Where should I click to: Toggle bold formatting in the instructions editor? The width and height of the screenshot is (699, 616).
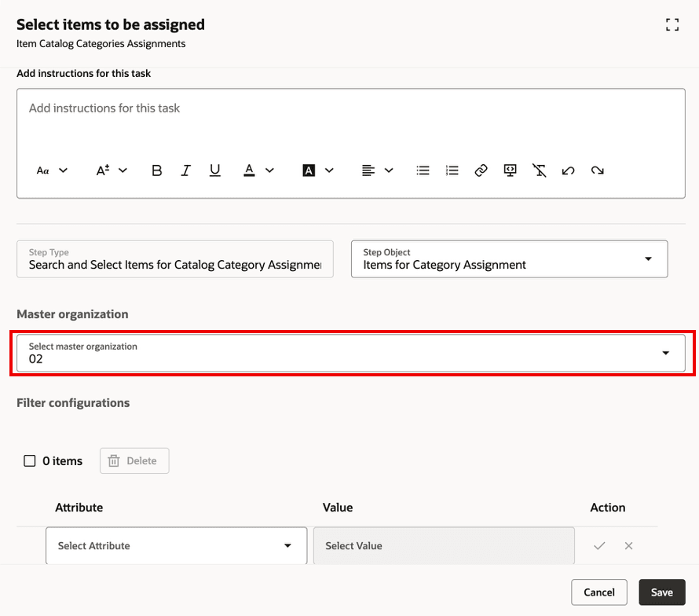pos(156,170)
